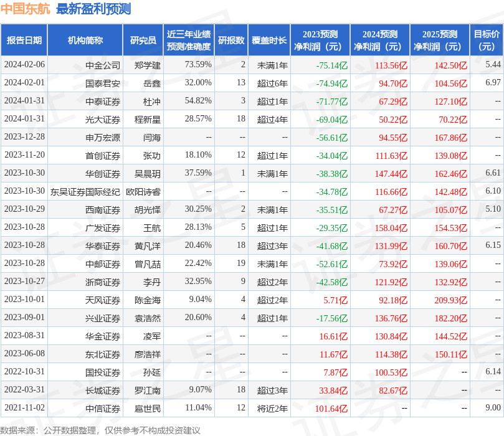Screen dimensions: 504x436
Task: Click the 167.86亿 forecast value
Action: tap(451, 138)
